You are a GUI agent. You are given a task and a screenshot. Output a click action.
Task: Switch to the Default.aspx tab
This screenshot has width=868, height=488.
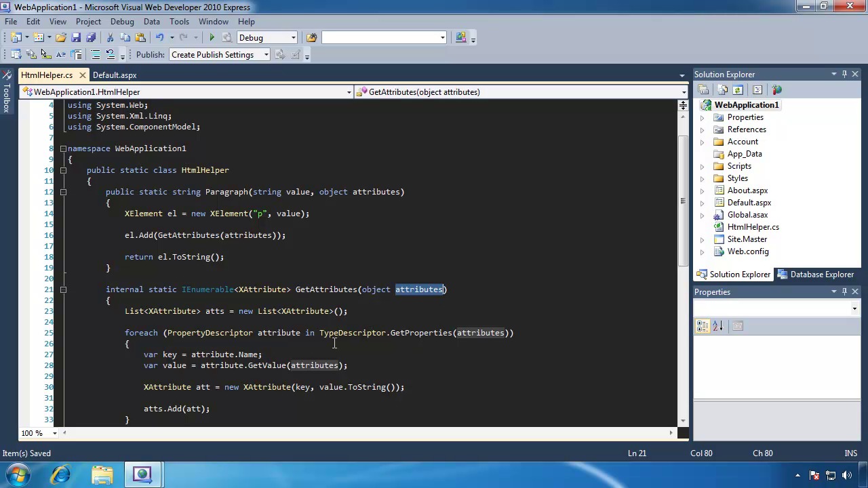115,75
